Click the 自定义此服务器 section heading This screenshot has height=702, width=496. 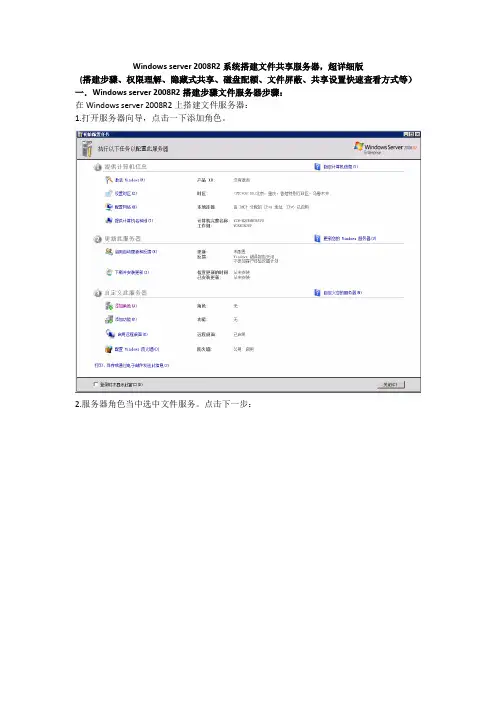pos(125,292)
